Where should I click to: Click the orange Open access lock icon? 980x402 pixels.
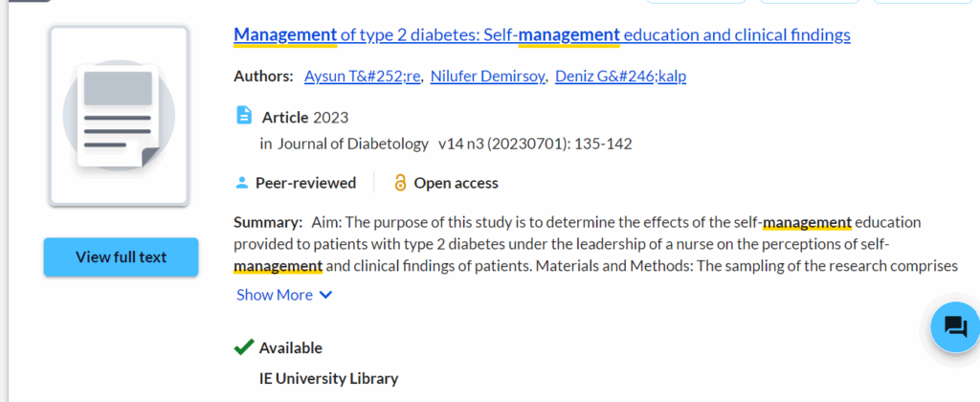(401, 183)
